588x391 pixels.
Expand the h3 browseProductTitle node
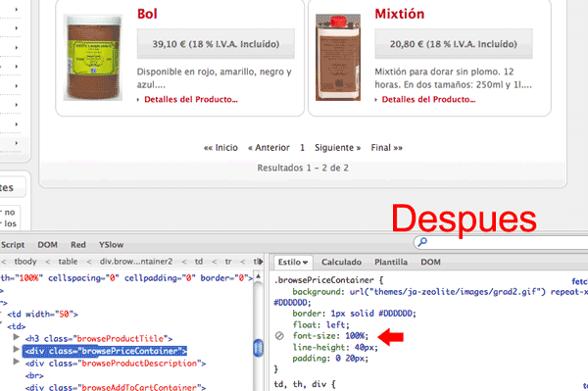16,337
